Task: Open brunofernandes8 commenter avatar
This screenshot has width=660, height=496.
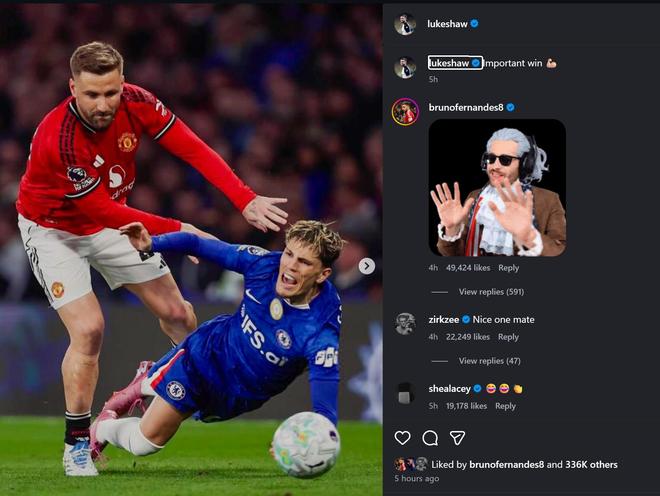Action: click(405, 111)
